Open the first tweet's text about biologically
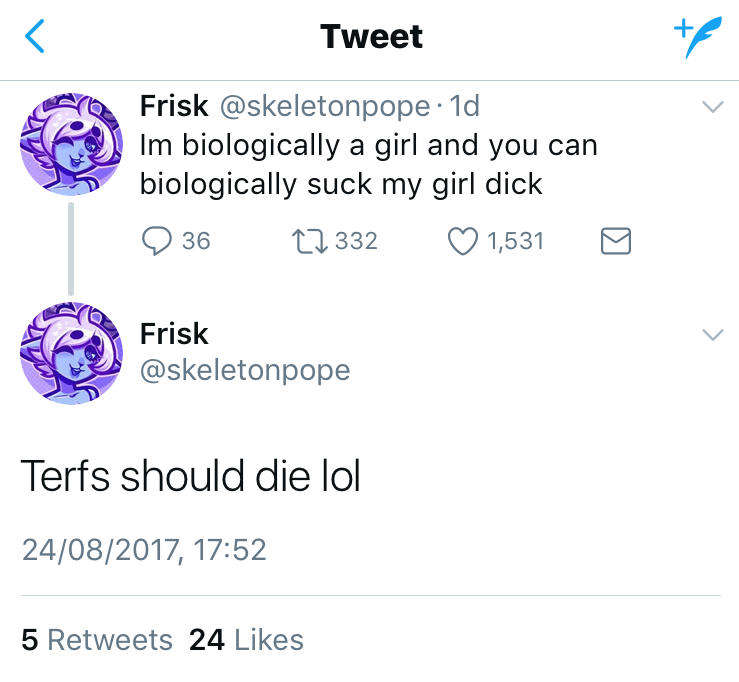The width and height of the screenshot is (739, 682). pyautogui.click(x=368, y=165)
